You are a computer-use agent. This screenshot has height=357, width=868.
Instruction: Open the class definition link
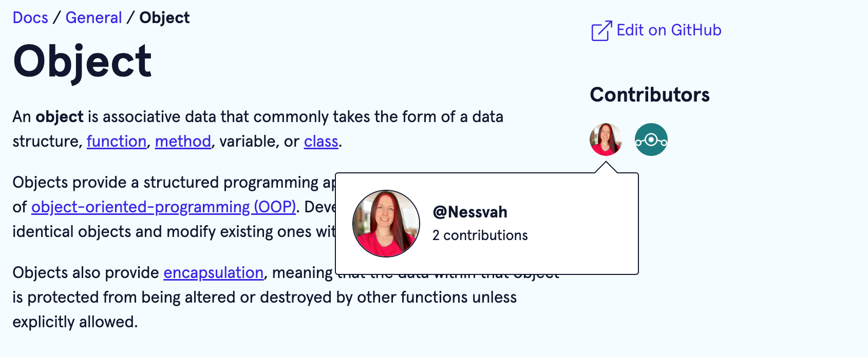tap(321, 141)
